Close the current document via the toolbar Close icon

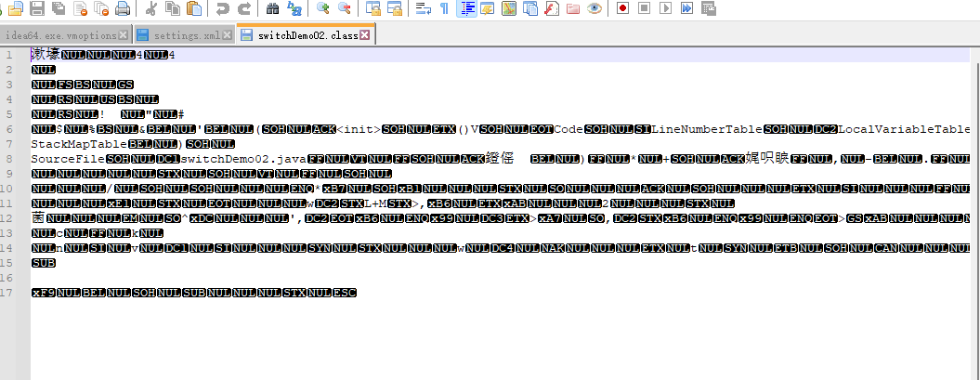(80, 8)
